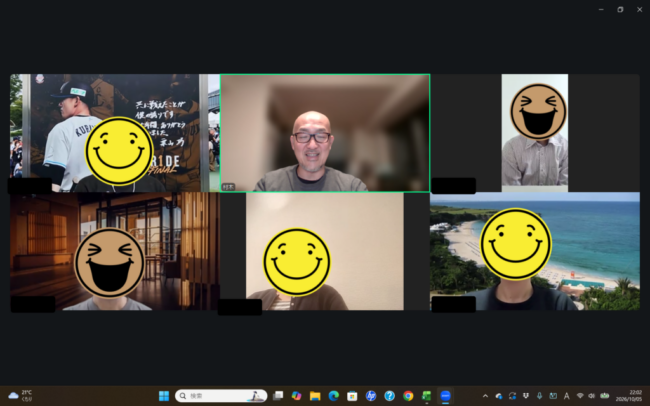Launch Google Chrome from the taskbar
Viewport: 650px width, 406px height.
pos(408,396)
